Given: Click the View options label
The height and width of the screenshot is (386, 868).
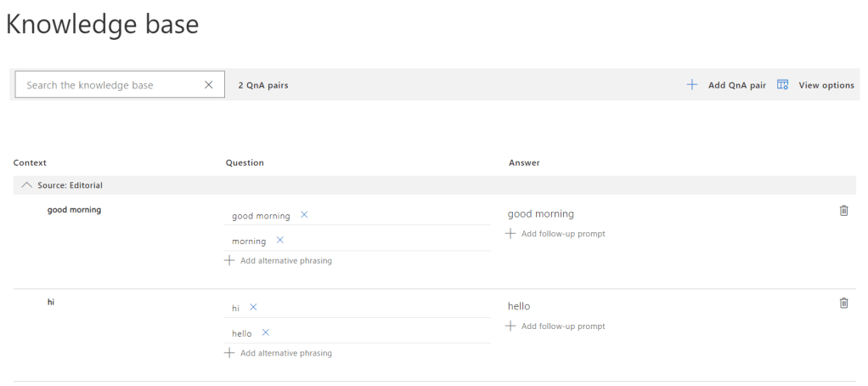Looking at the screenshot, I should pos(826,85).
